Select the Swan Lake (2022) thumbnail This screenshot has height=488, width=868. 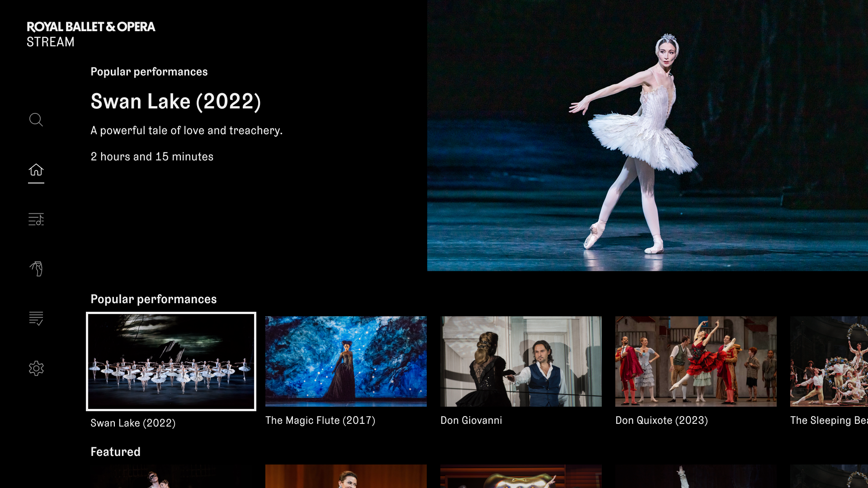171,361
